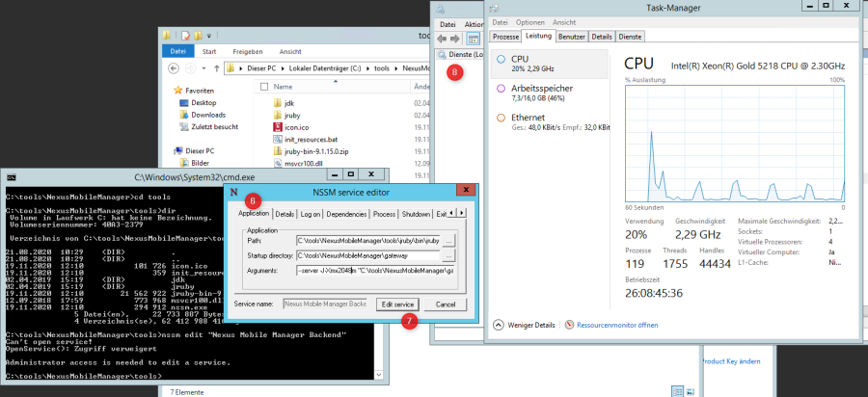Click Explorer properties quick access icon

pos(185,36)
